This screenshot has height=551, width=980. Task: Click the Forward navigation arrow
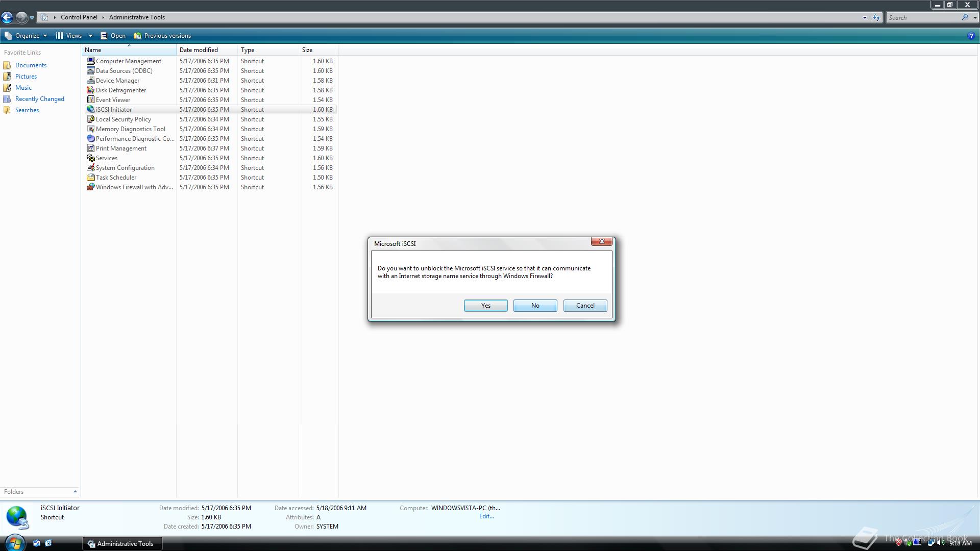coord(21,17)
